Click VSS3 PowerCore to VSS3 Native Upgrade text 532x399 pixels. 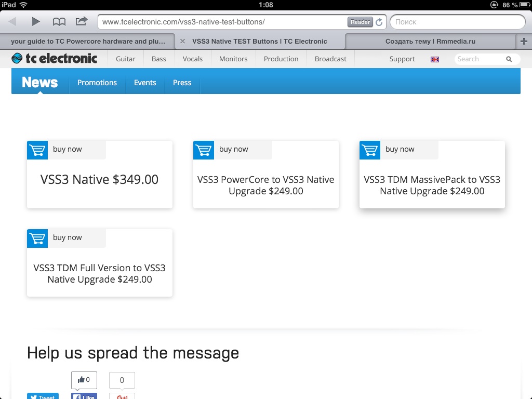tap(265, 185)
